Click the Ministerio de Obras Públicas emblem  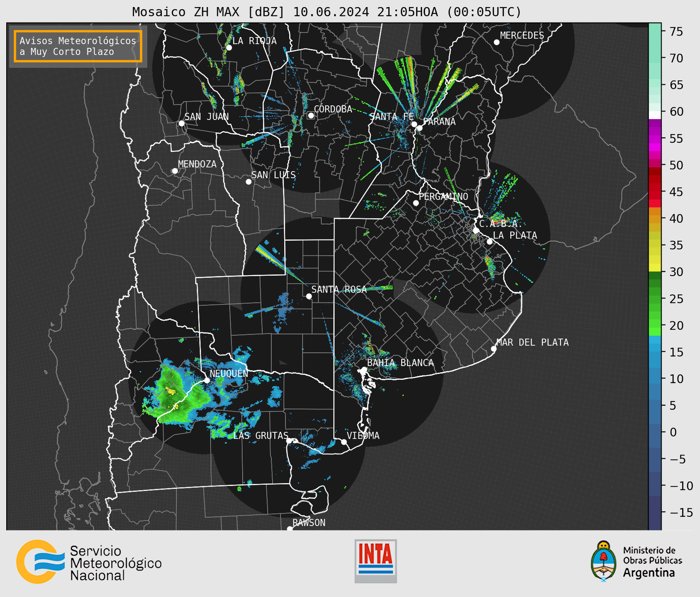(x=604, y=561)
